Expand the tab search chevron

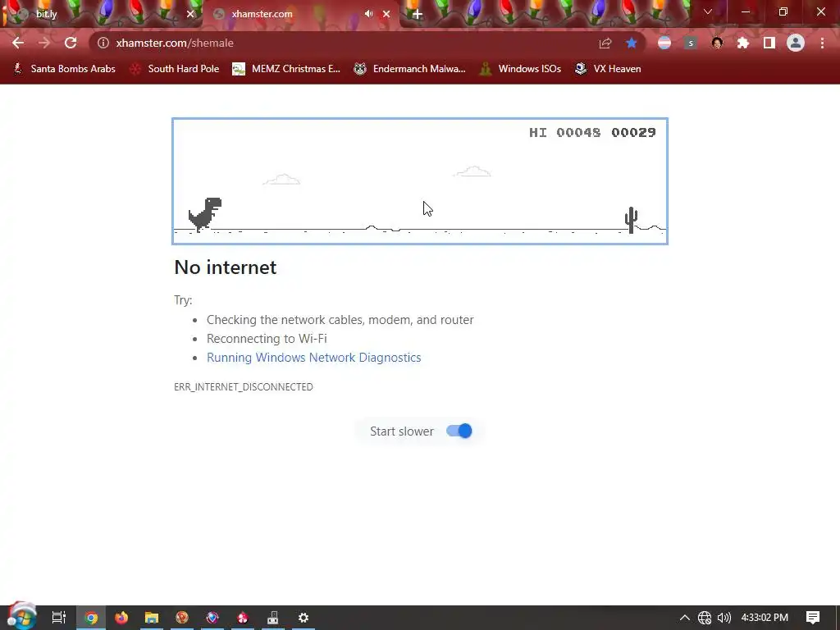point(708,11)
